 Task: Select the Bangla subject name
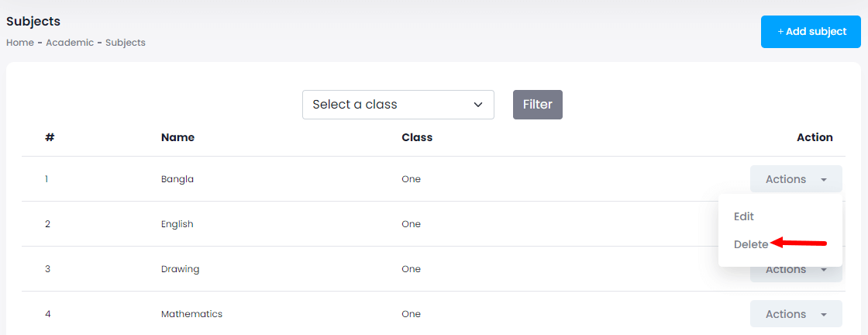coord(177,179)
